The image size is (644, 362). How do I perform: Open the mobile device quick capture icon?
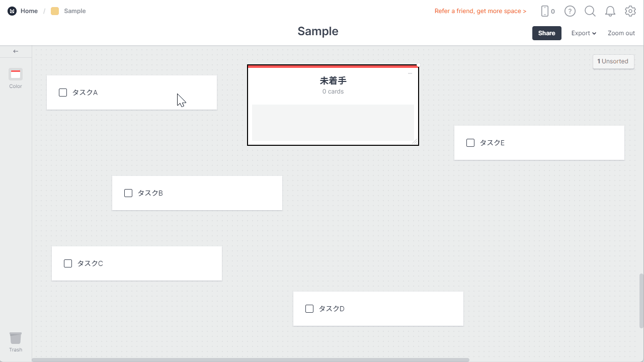[544, 11]
